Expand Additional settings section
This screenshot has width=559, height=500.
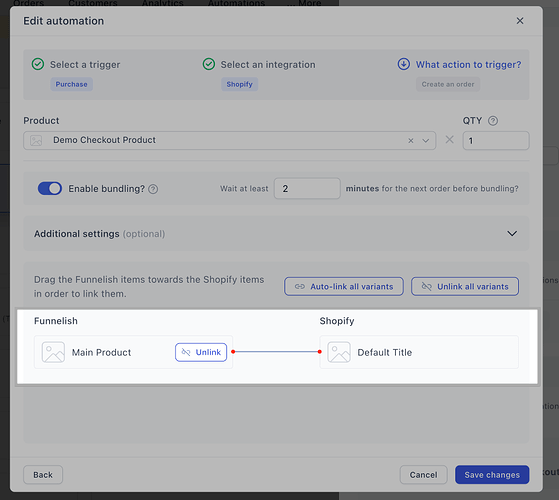click(276, 233)
